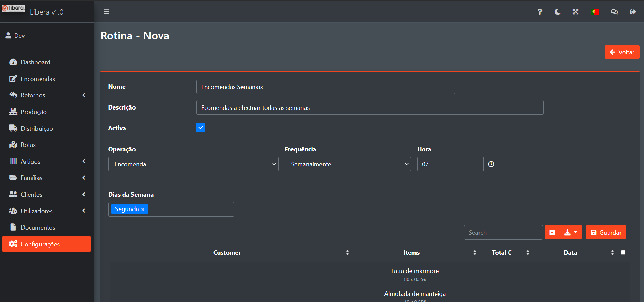Toggle the hamburger sidebar menu
The width and height of the screenshot is (644, 302).
tap(106, 12)
